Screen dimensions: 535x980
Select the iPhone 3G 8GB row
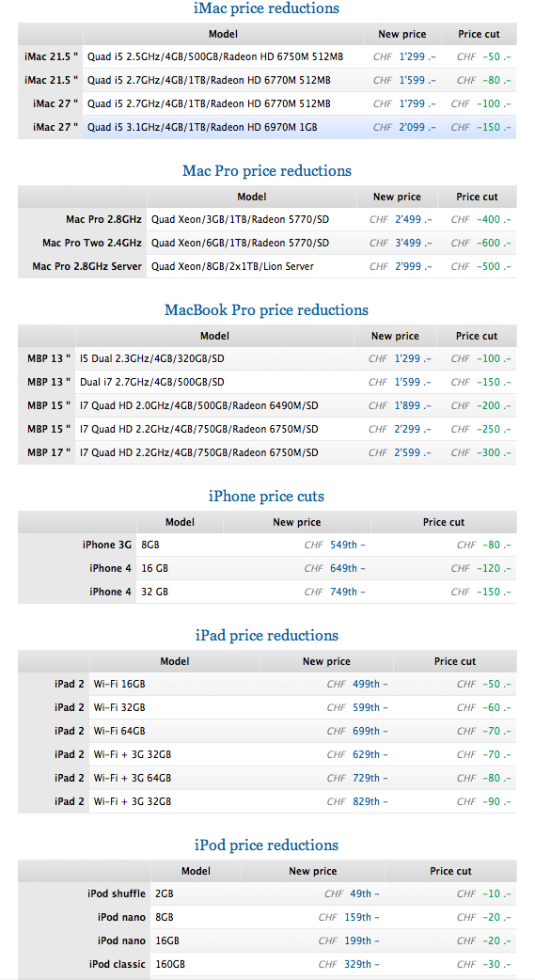[x=267, y=545]
